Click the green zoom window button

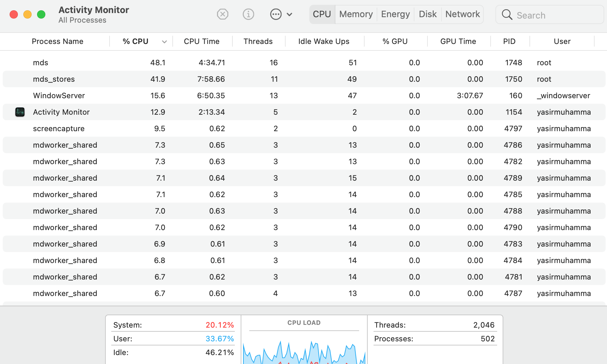pos(41,14)
